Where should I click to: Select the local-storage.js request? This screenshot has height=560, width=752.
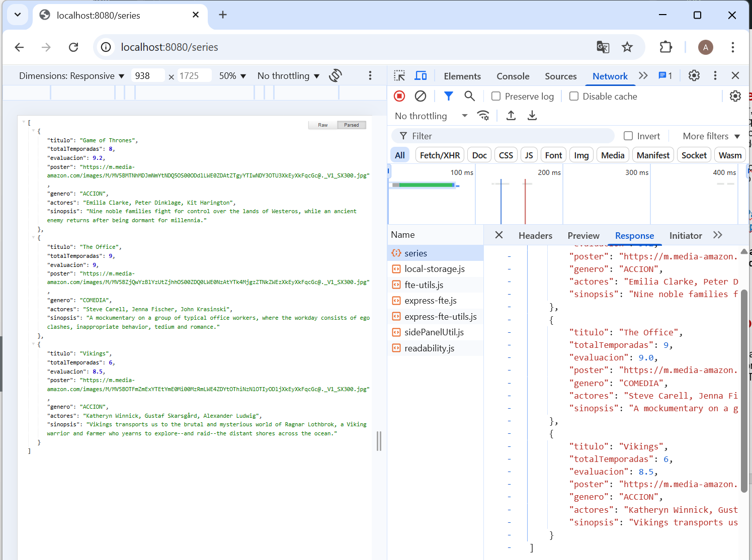point(436,269)
